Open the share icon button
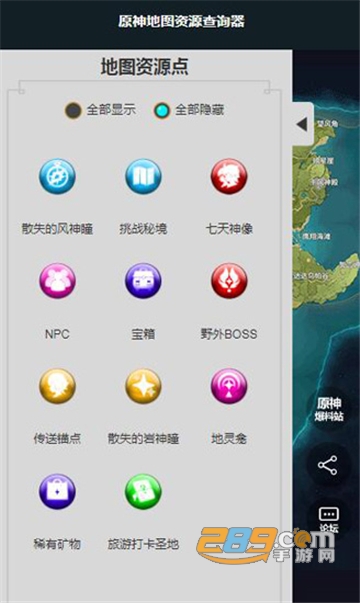The height and width of the screenshot is (603, 360). (328, 465)
